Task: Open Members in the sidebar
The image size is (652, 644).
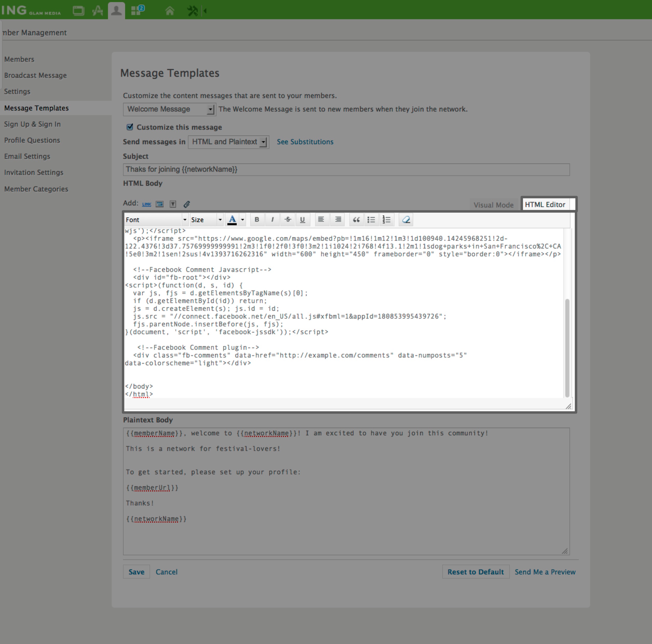Action: pos(19,59)
